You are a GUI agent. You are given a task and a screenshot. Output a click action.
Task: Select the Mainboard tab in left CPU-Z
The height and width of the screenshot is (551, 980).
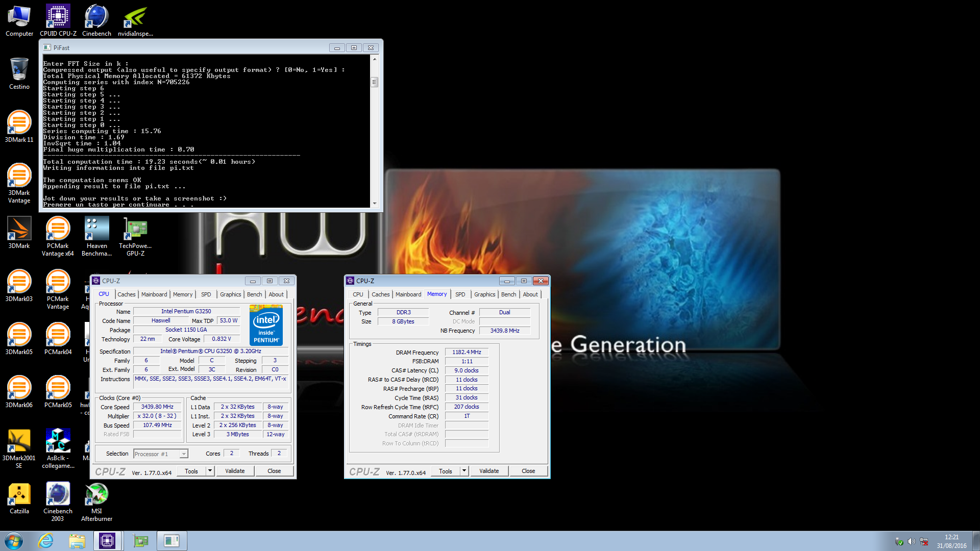tap(154, 294)
